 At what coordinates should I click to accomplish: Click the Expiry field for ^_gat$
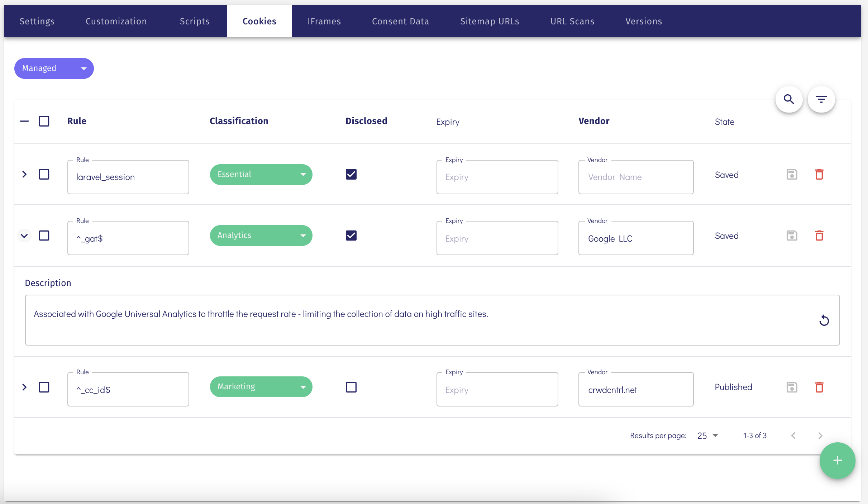tap(497, 238)
